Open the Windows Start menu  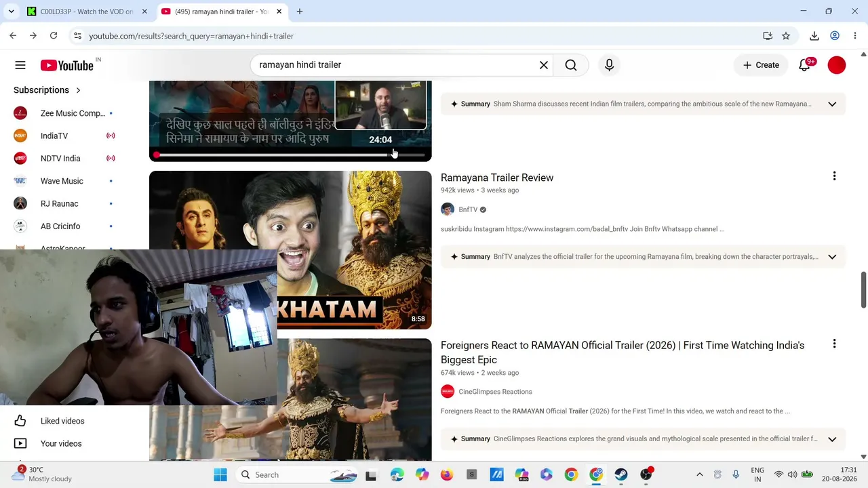220,474
